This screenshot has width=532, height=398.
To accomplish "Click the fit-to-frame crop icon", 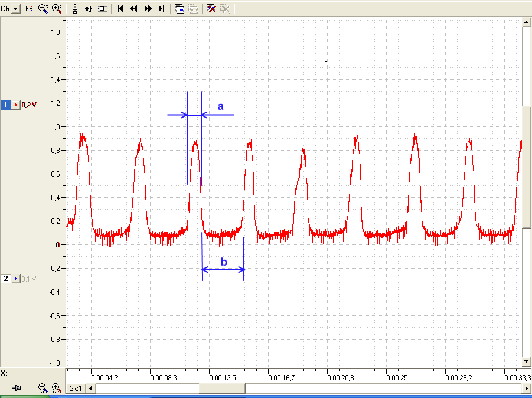I will 102,9.
